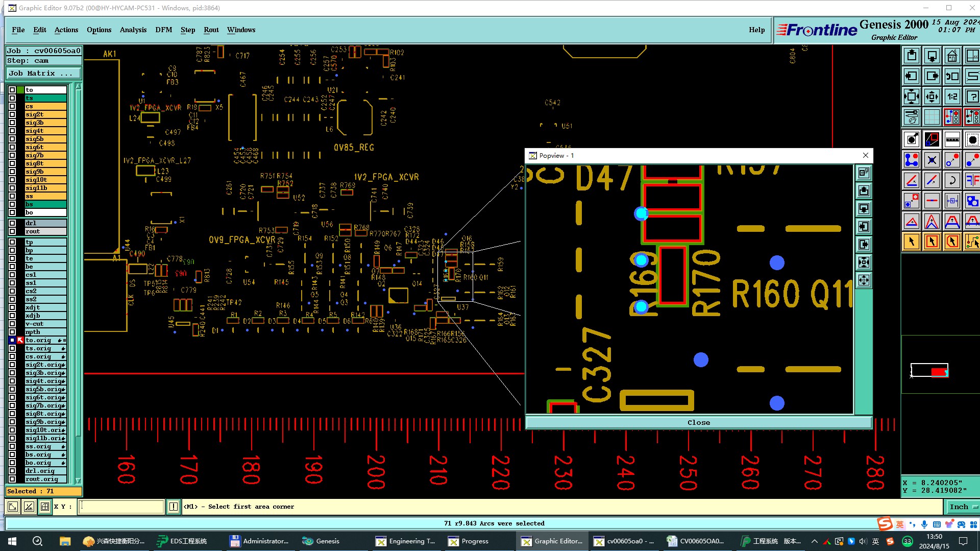Click the topmost icon in Popview sidebar

(x=864, y=173)
